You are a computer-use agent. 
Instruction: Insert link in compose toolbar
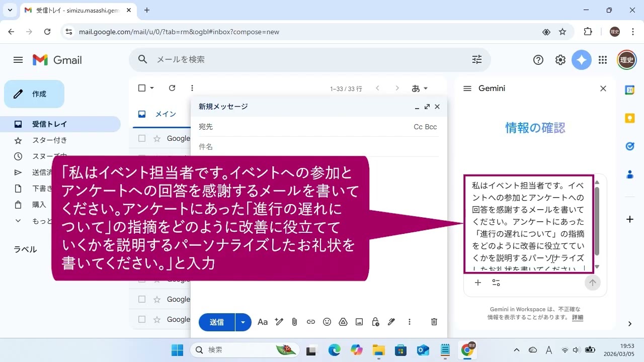tap(311, 322)
